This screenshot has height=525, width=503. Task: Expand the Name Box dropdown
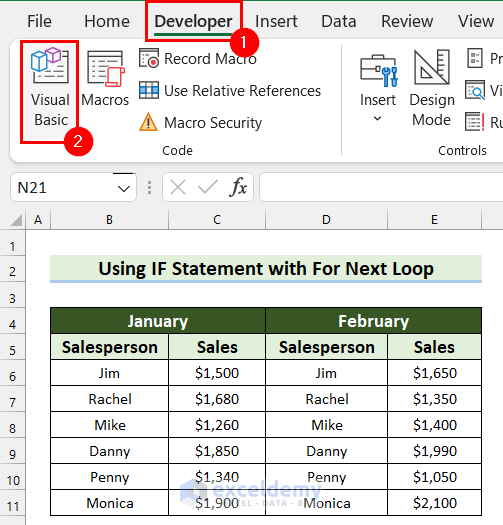[x=124, y=189]
